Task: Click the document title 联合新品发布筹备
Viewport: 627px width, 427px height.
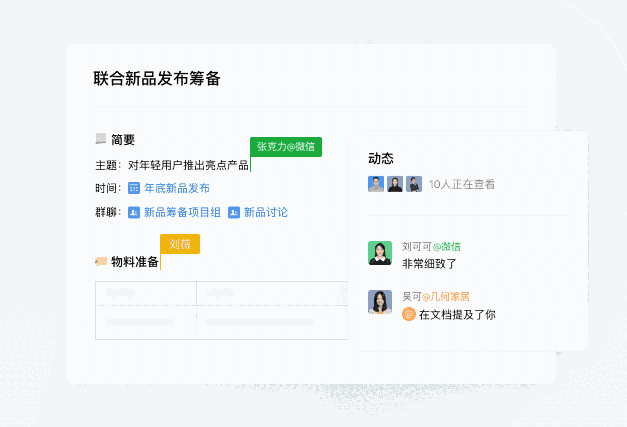Action: tap(157, 78)
